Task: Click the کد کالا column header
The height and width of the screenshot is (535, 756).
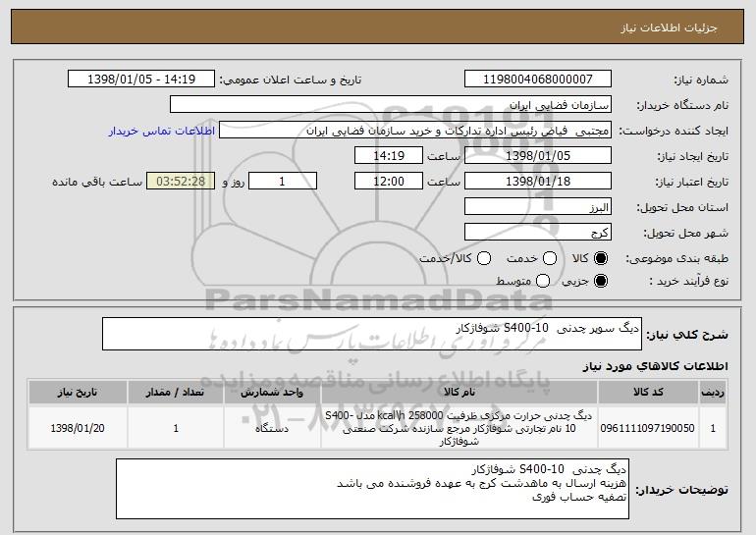Action: point(648,393)
